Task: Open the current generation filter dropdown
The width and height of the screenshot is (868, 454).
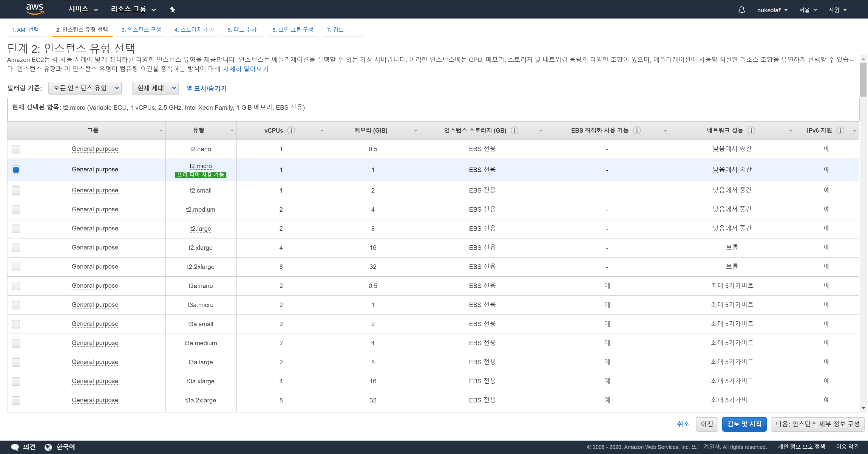Action: click(155, 88)
